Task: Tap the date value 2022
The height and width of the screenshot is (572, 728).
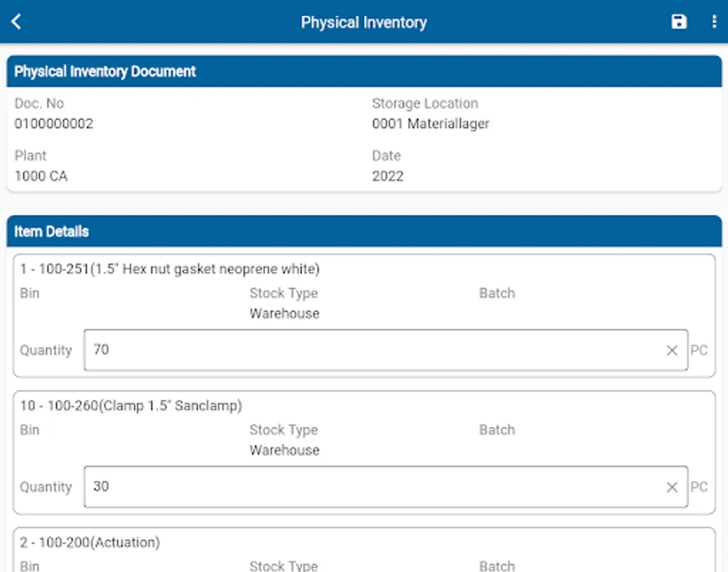Action: point(388,176)
